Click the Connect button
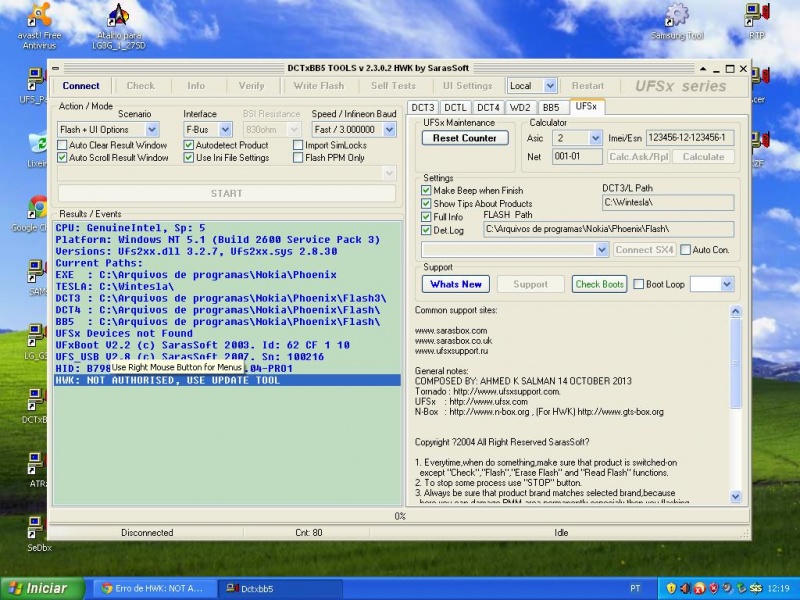Image resolution: width=800 pixels, height=600 pixels. 81,86
